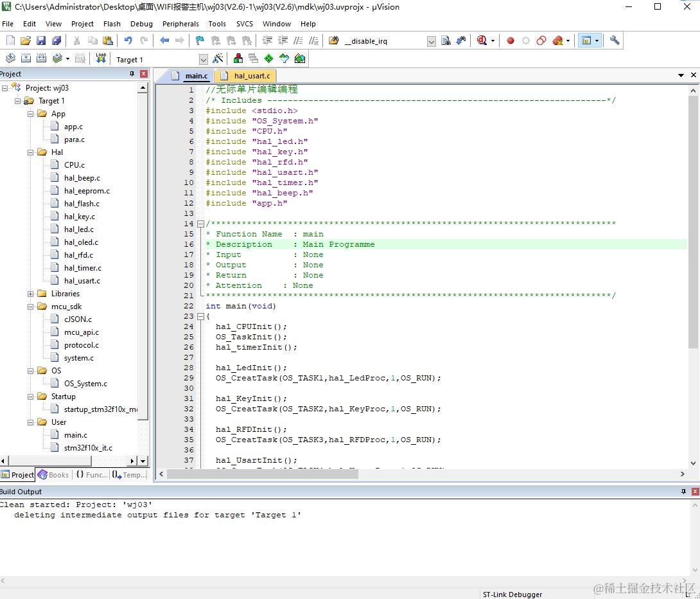Screen dimensions: 700x599
Task: Open the Target 1 selection dropdown
Action: pyautogui.click(x=203, y=59)
